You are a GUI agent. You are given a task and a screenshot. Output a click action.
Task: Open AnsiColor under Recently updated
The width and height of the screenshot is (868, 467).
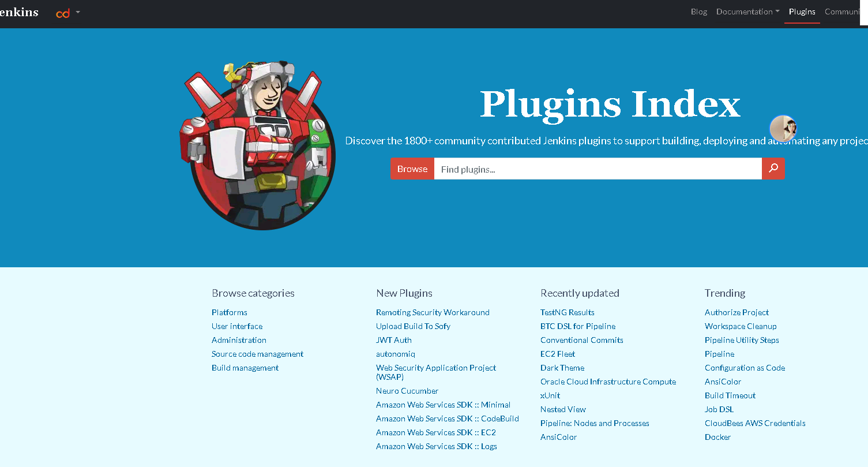click(x=558, y=437)
